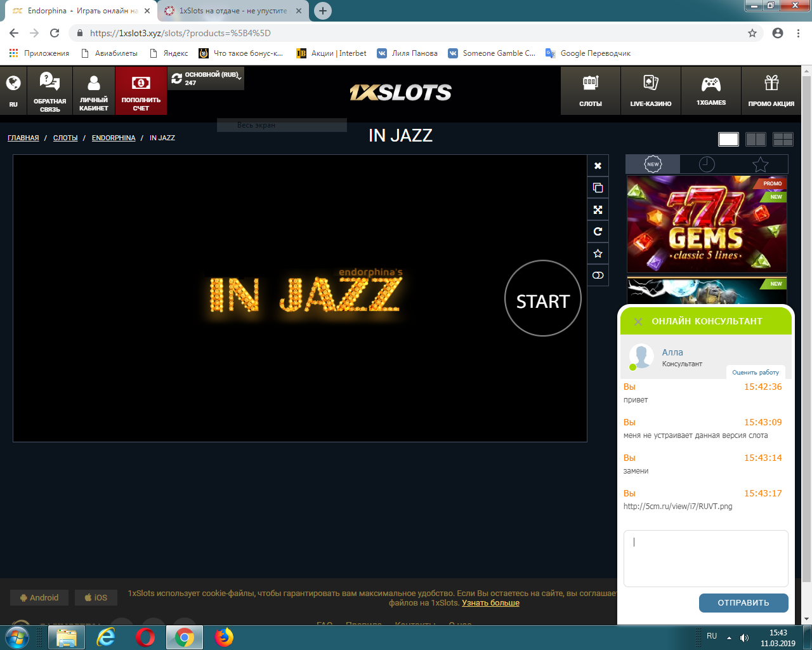Click Оценить работу in the chat
This screenshot has height=650, width=812.
tap(756, 373)
